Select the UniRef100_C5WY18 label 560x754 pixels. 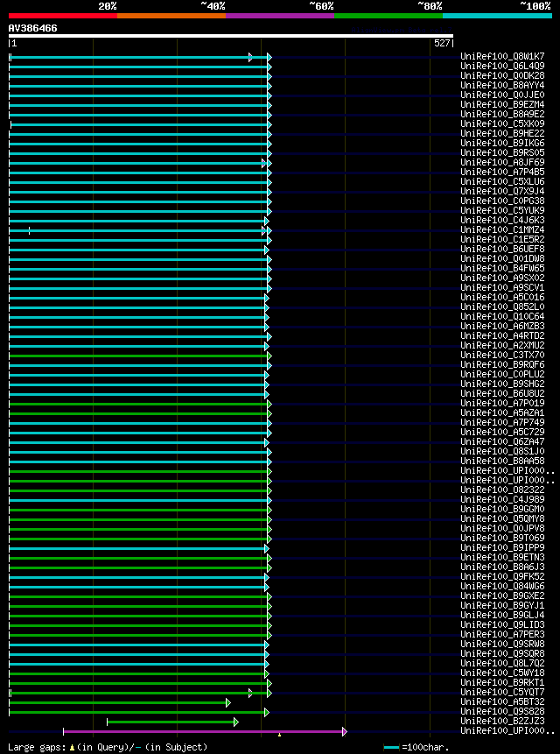[502, 673]
